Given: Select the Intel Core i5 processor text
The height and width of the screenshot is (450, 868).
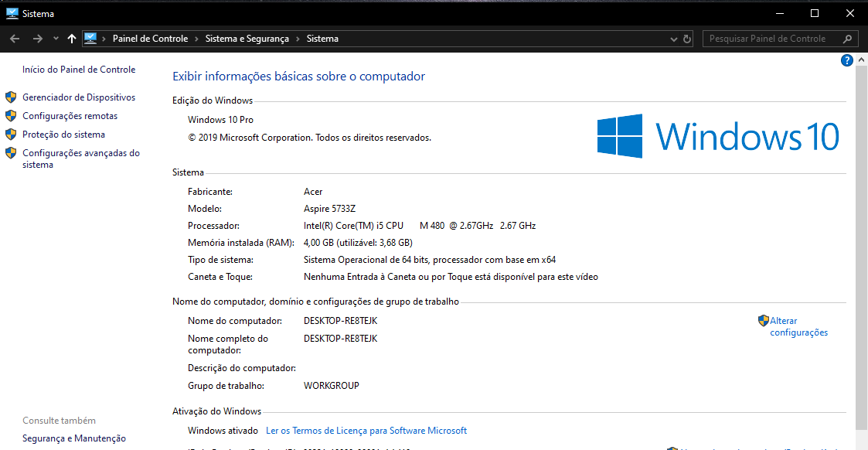Looking at the screenshot, I should pyautogui.click(x=420, y=226).
